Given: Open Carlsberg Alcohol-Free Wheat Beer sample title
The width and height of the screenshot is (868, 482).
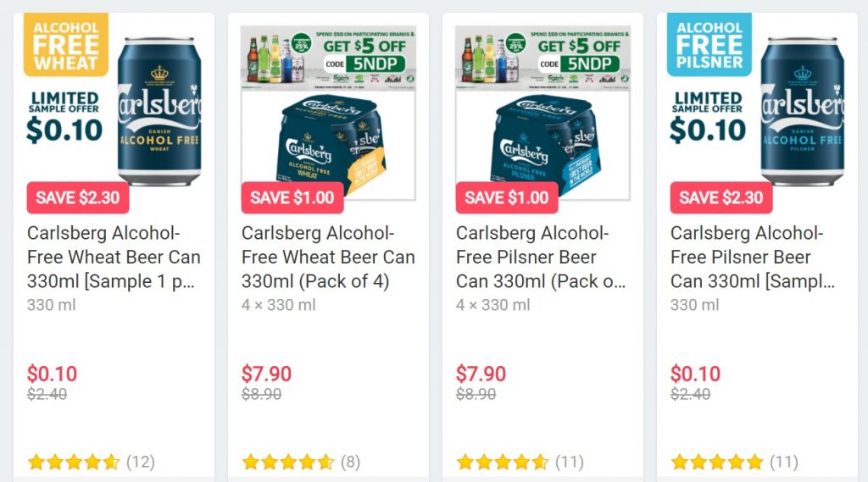Looking at the screenshot, I should [x=114, y=257].
